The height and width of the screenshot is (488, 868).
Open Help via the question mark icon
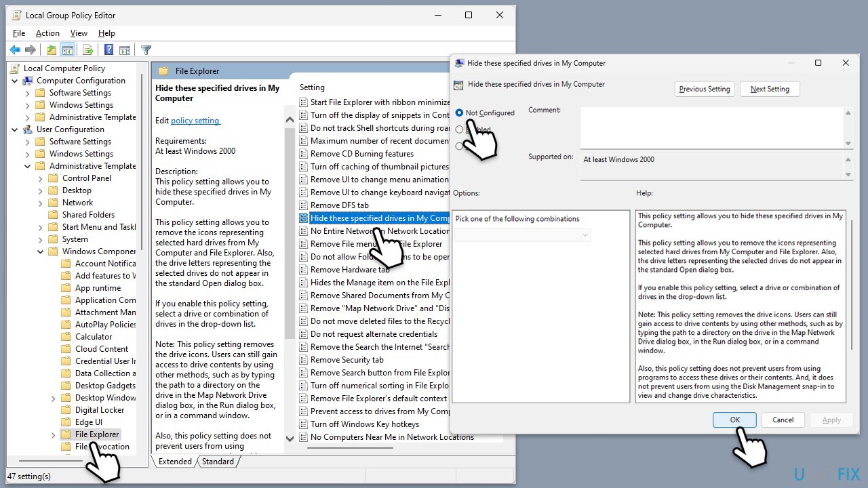(108, 49)
